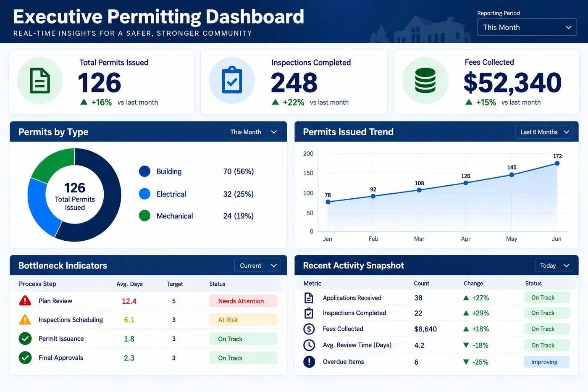Viewport: 588px width, 392px height.
Task: Click the down arrow beside -25% change
Action: (x=466, y=362)
